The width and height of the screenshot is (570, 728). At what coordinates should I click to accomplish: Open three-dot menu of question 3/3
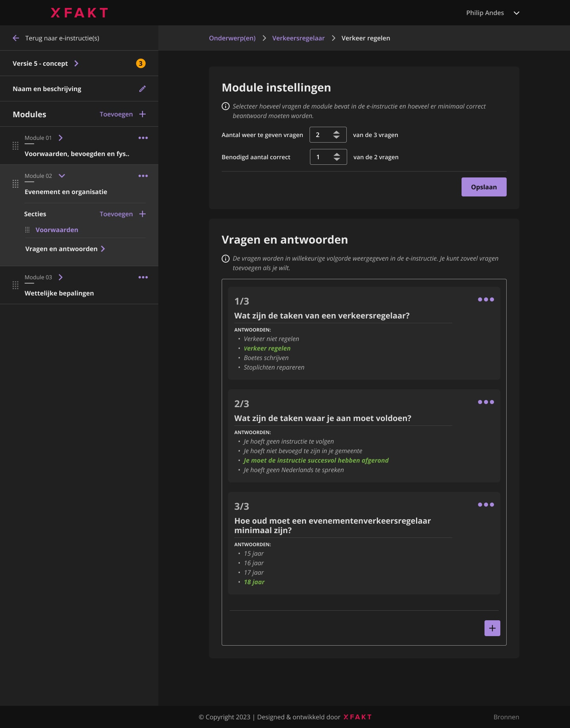486,505
